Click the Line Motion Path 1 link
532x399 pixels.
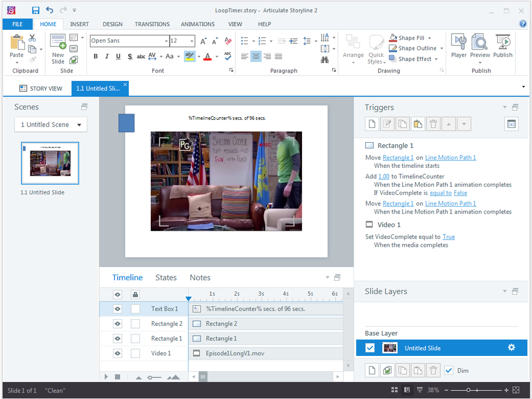point(451,158)
